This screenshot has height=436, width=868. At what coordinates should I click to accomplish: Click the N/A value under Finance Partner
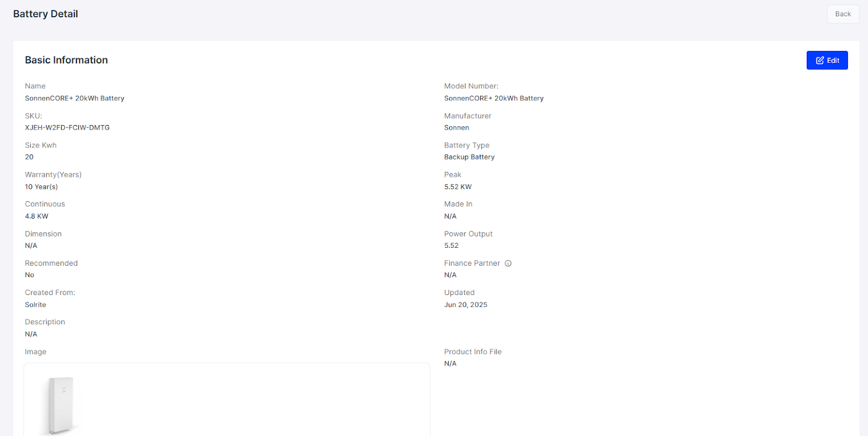click(450, 275)
